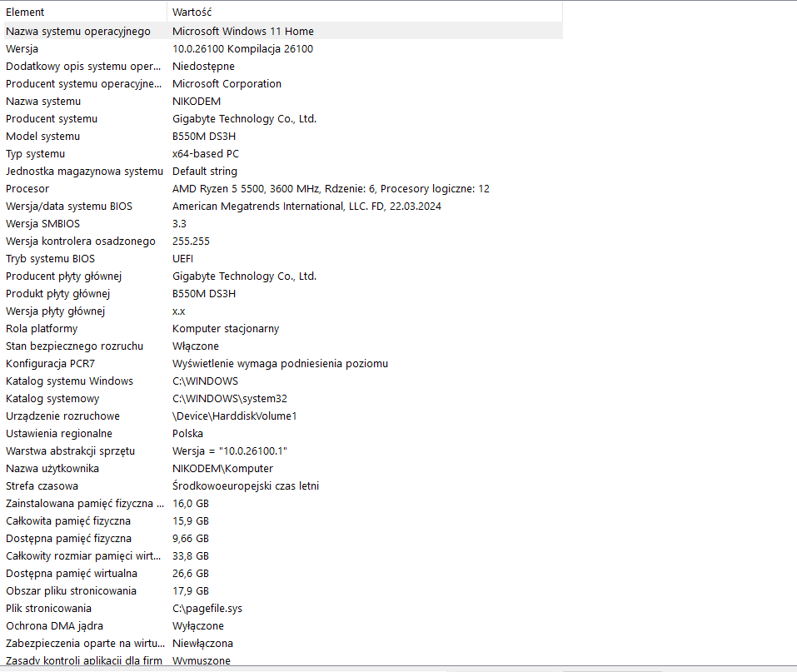Screen dimensions: 797x672
Task: Select the 'Wersja płyty głównej' label
Action: [56, 311]
